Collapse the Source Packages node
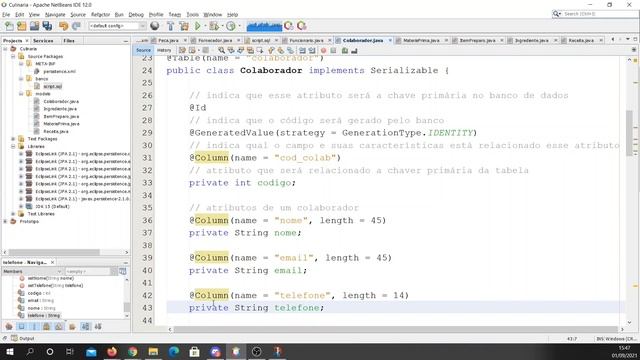640x360 pixels. tap(13, 56)
